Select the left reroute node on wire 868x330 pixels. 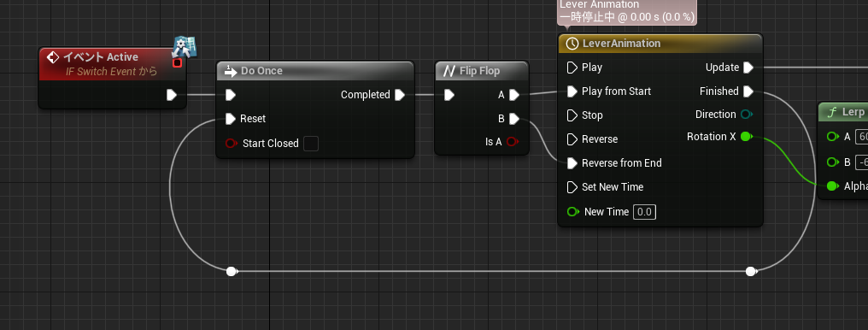[232, 271]
